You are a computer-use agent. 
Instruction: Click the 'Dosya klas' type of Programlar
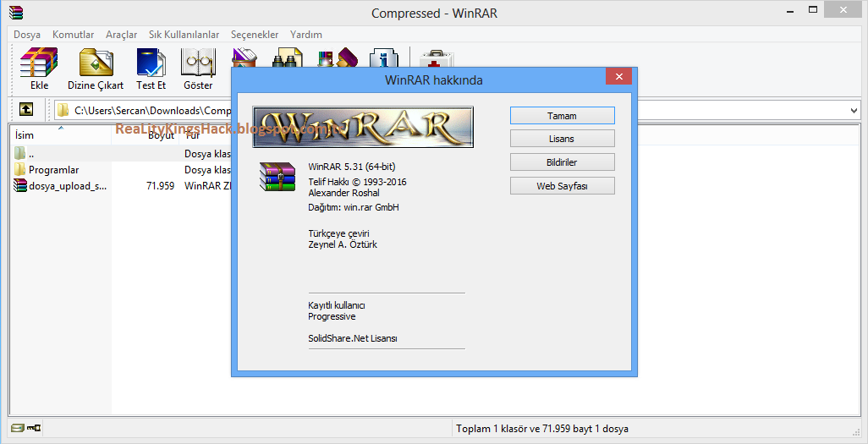[207, 170]
